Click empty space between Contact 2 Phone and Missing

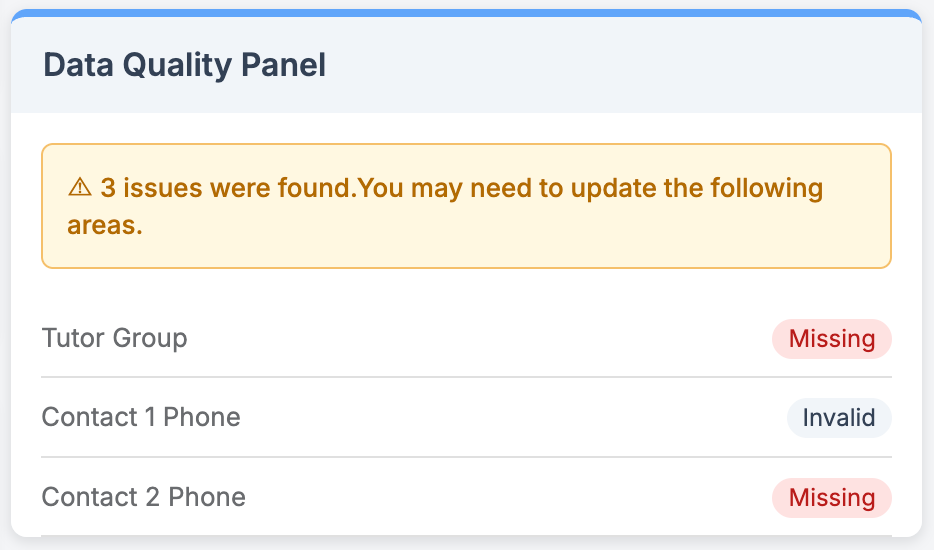(x=510, y=498)
